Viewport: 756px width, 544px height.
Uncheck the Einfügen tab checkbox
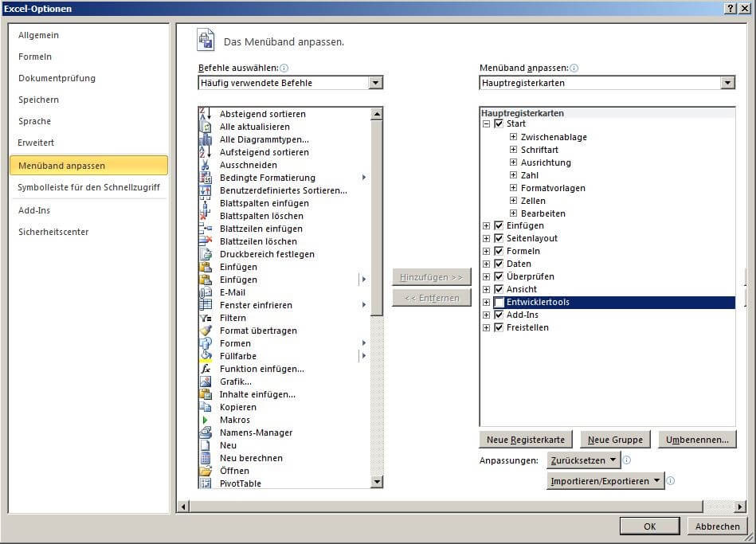(x=499, y=225)
